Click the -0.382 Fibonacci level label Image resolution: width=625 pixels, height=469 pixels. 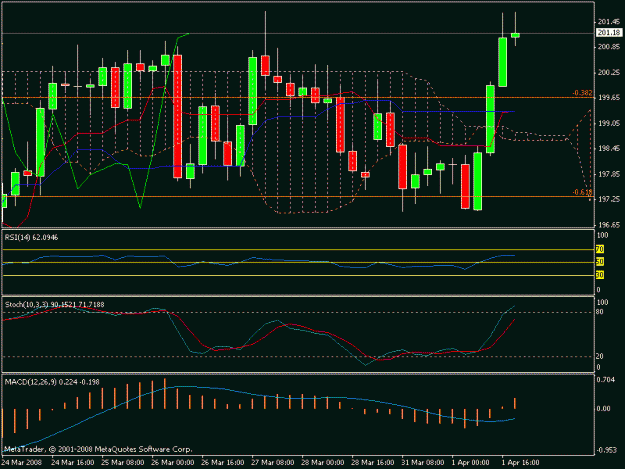click(582, 93)
